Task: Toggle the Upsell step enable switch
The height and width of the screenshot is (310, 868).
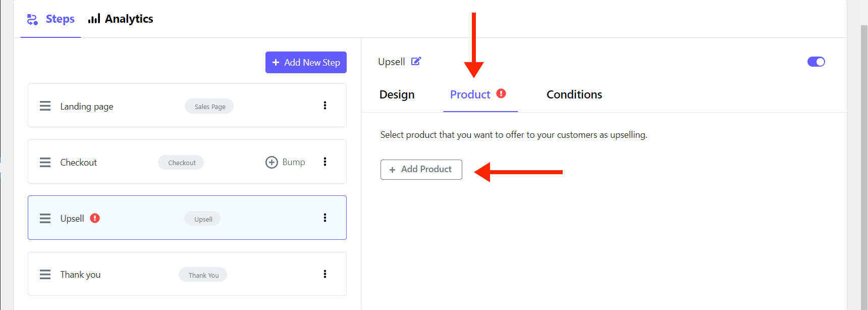Action: click(x=816, y=62)
